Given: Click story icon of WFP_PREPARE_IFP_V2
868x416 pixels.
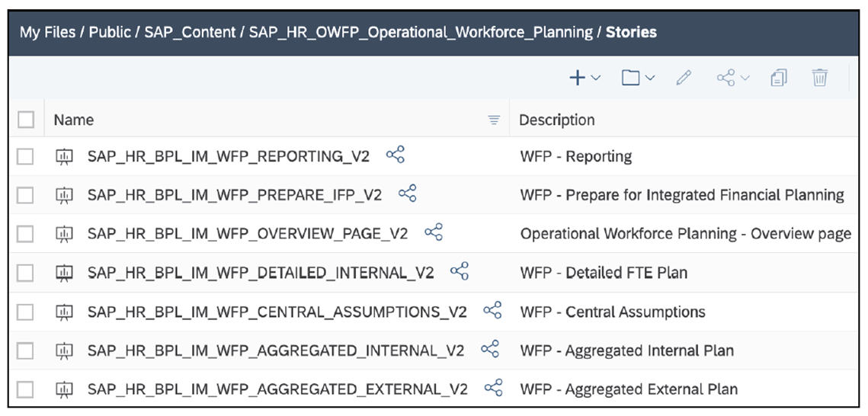Looking at the screenshot, I should 65,195.
